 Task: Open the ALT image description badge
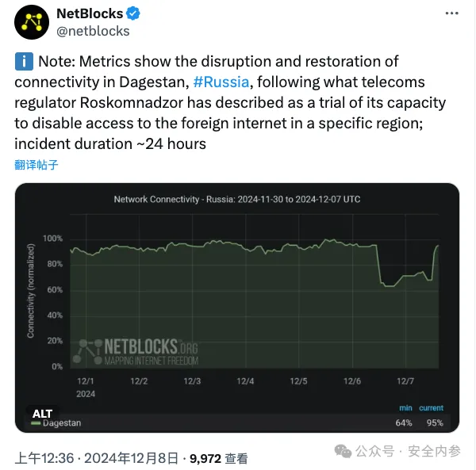click(x=42, y=414)
